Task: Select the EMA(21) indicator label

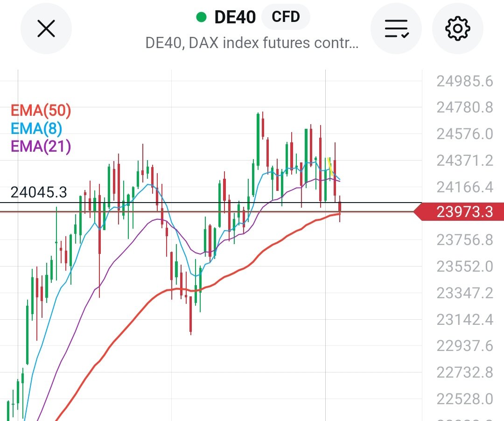Action: pyautogui.click(x=41, y=146)
